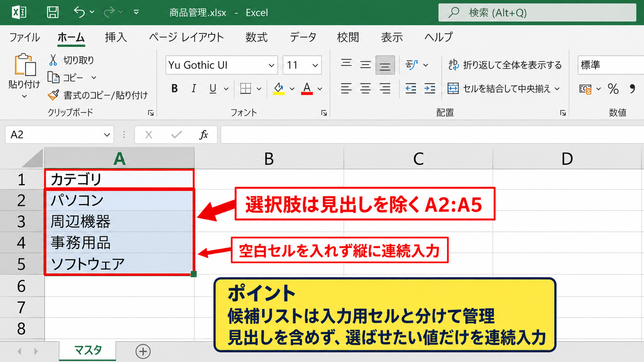Open the ヘルプ tab
The height and width of the screenshot is (362, 644).
coord(439,37)
